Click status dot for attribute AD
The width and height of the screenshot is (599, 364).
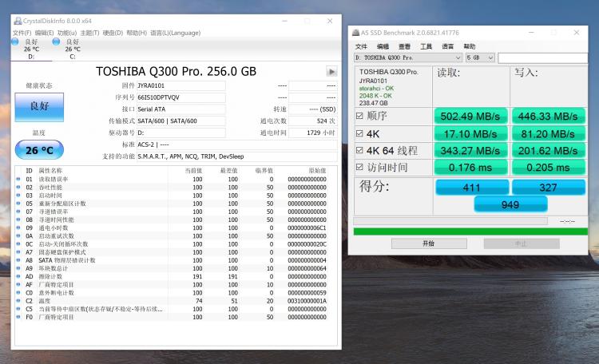[x=18, y=276]
